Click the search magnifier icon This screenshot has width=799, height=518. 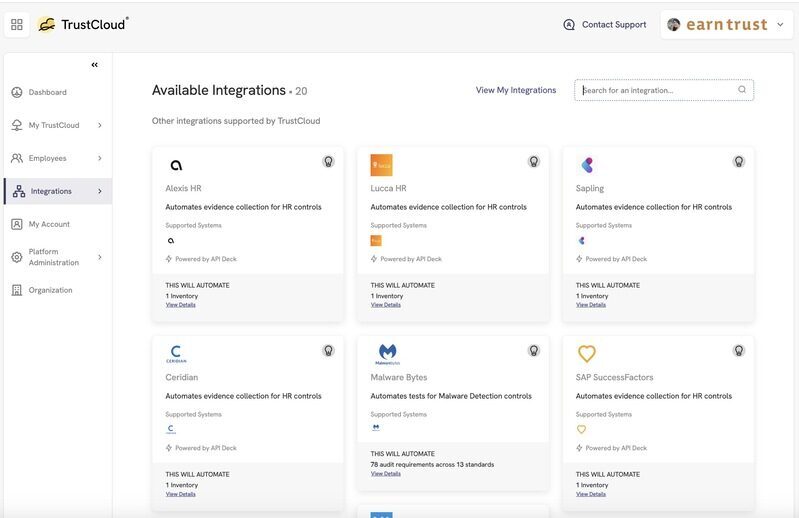742,90
